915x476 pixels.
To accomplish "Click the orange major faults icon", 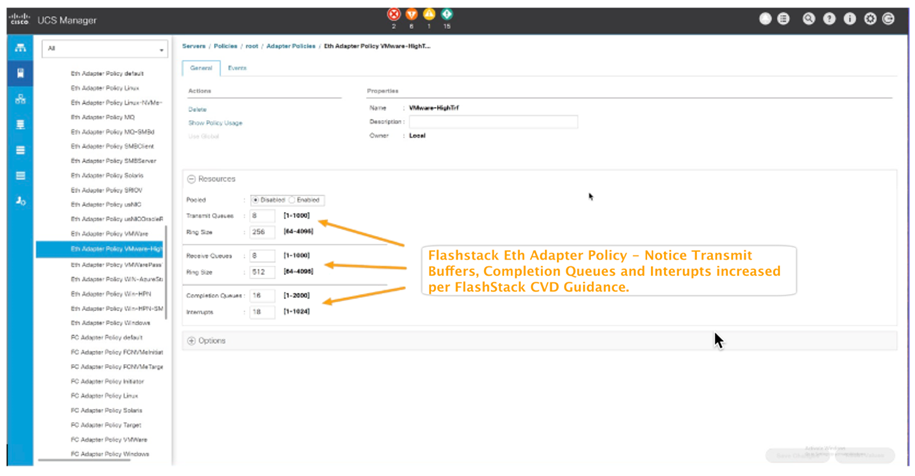I will point(411,15).
